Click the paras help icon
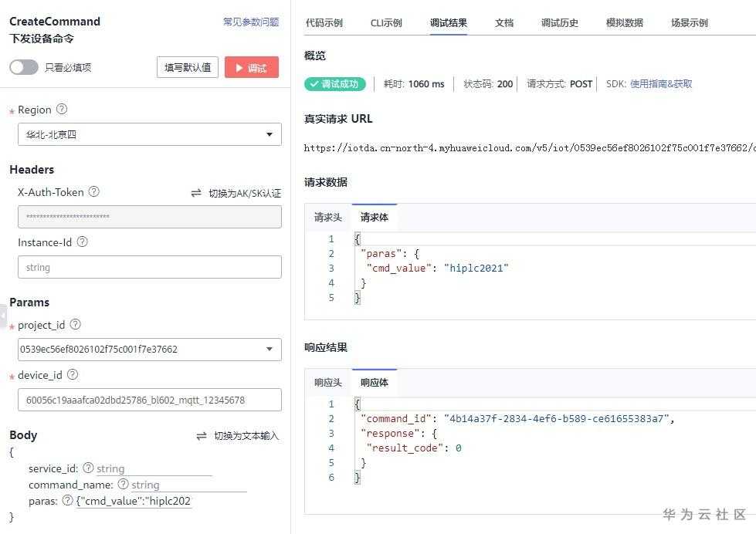The image size is (756, 534). pyautogui.click(x=67, y=501)
